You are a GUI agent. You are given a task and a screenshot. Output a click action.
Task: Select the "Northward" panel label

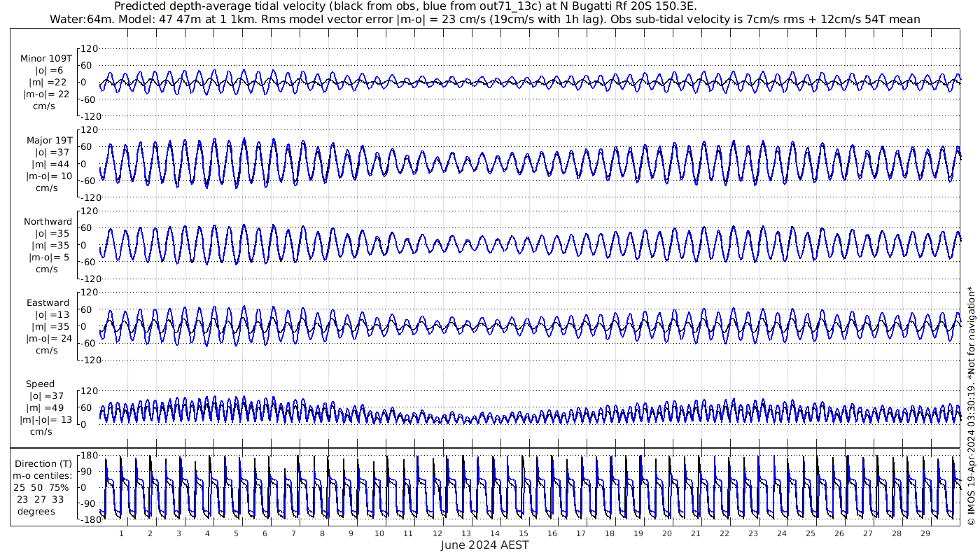pyautogui.click(x=48, y=222)
